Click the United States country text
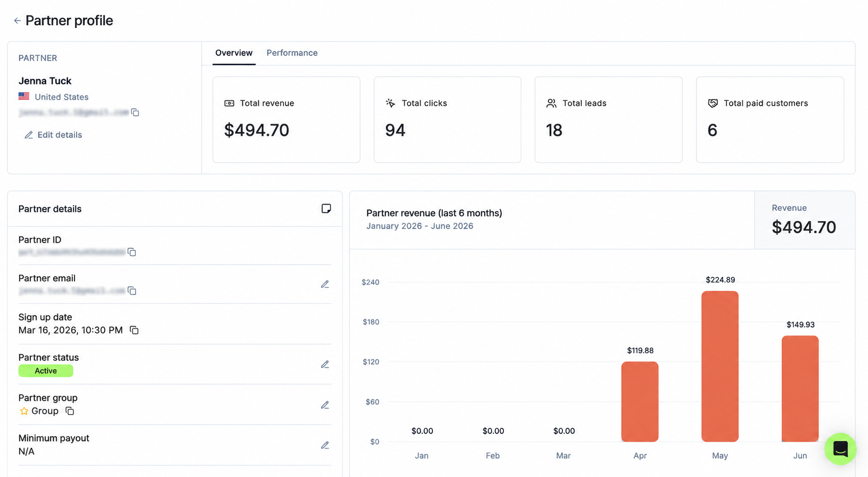The height and width of the screenshot is (477, 868). click(62, 97)
